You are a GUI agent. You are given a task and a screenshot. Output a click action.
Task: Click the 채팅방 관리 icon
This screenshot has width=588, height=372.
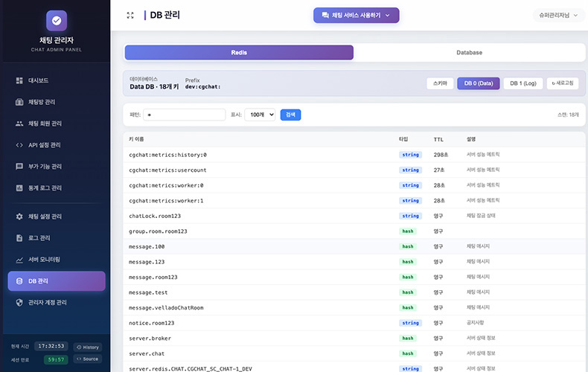[19, 102]
